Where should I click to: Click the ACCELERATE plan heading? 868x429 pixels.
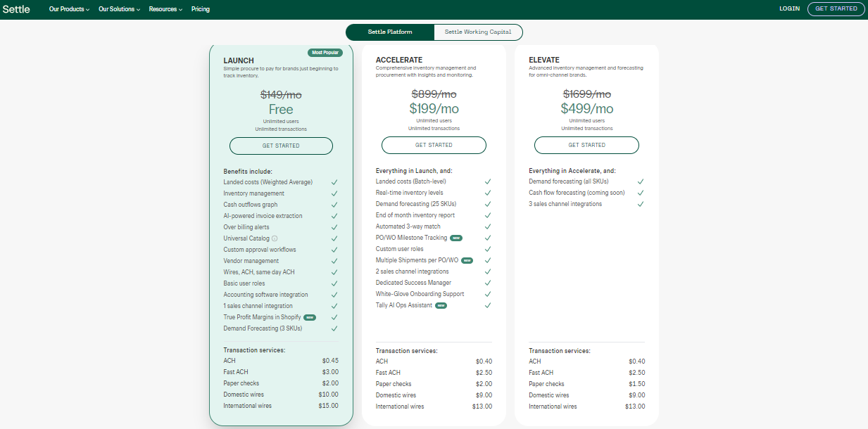pyautogui.click(x=399, y=60)
